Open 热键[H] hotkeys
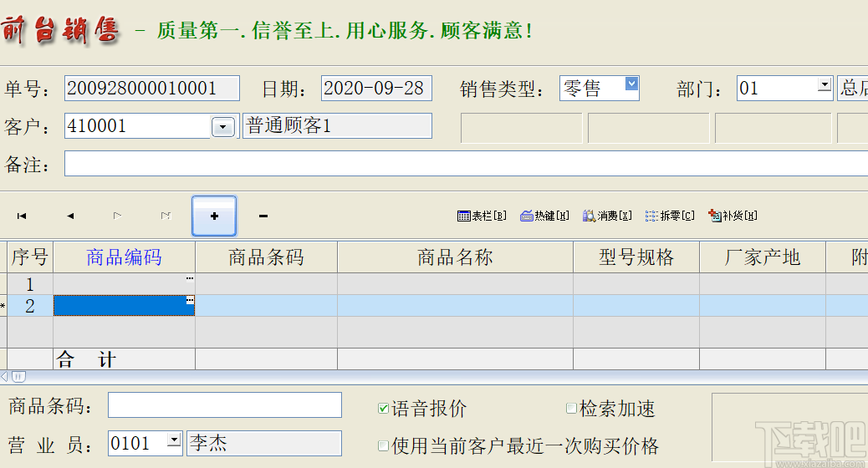 pos(544,216)
